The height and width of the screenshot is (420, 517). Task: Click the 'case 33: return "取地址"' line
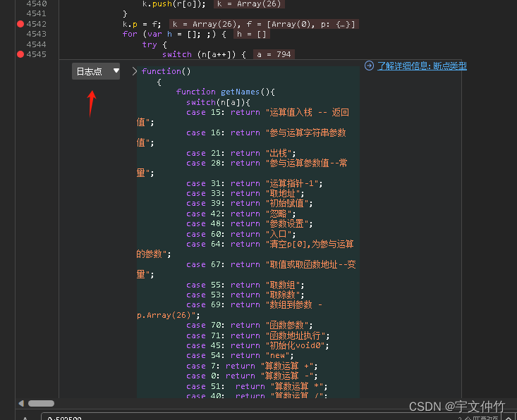(x=245, y=193)
